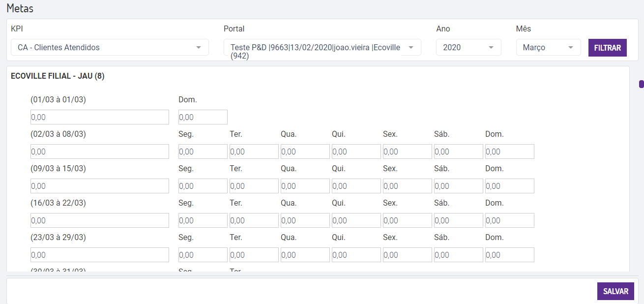This screenshot has height=304, width=644.
Task: Click weekly total field for 23/03 à 29/03
Action: tap(100, 255)
